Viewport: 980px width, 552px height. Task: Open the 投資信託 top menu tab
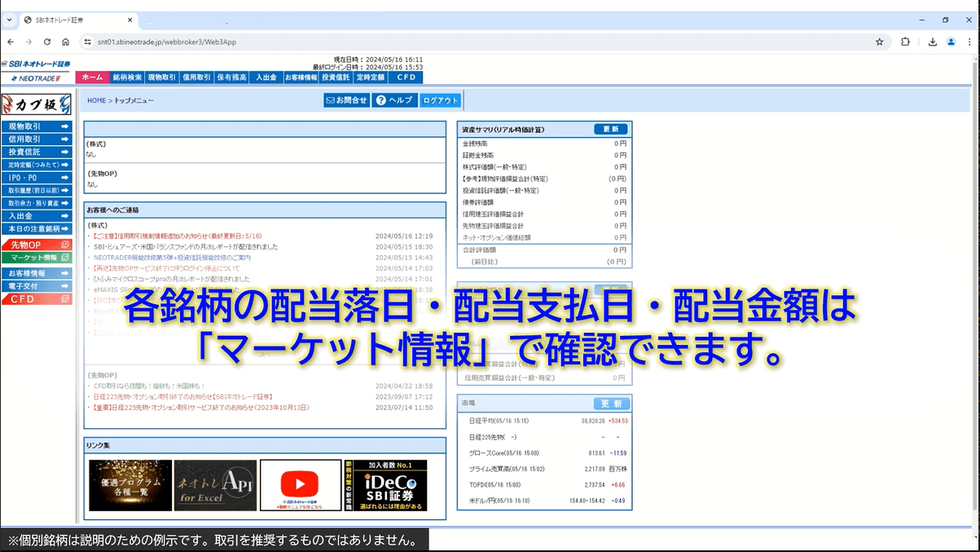click(336, 77)
